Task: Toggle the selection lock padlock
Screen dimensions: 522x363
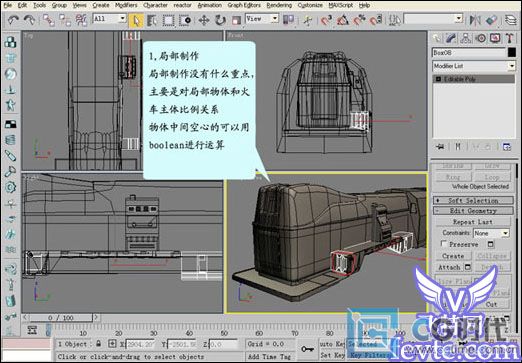Action: click(98, 343)
